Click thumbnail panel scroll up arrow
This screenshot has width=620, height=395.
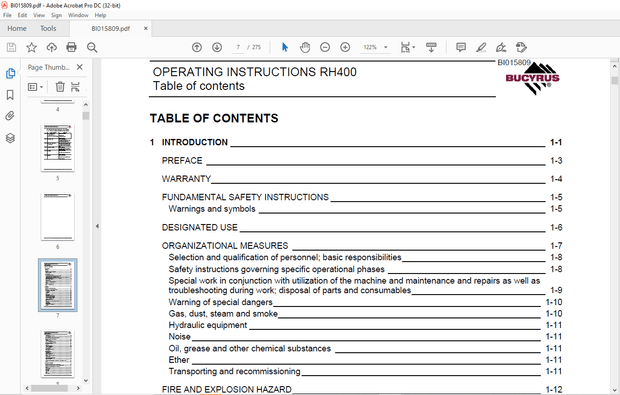pyautogui.click(x=86, y=105)
